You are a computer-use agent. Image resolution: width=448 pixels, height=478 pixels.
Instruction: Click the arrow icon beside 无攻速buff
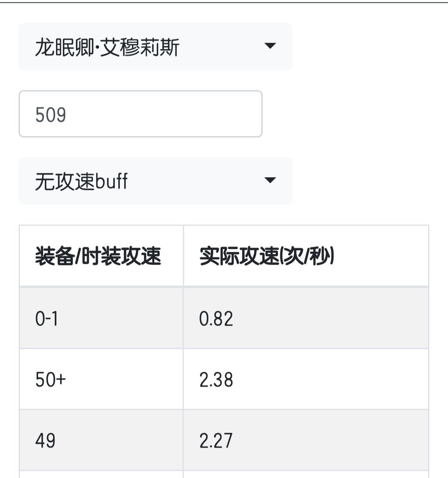pos(270,180)
